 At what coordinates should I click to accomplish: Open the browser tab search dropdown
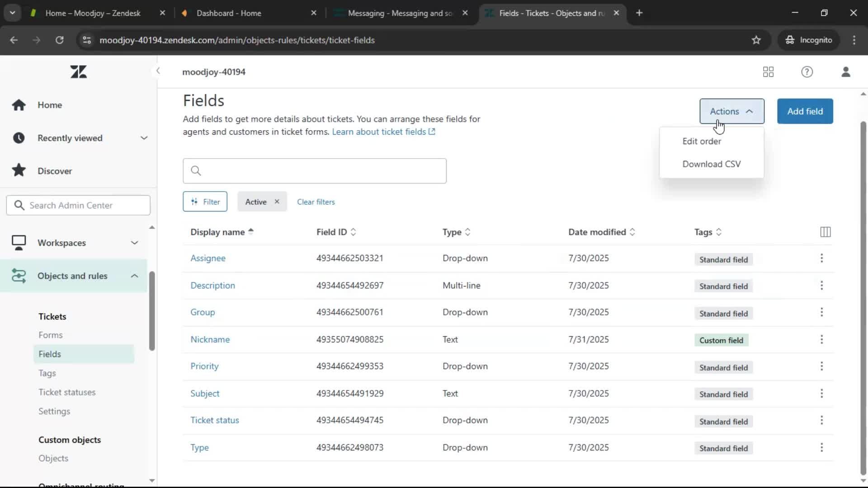point(12,13)
